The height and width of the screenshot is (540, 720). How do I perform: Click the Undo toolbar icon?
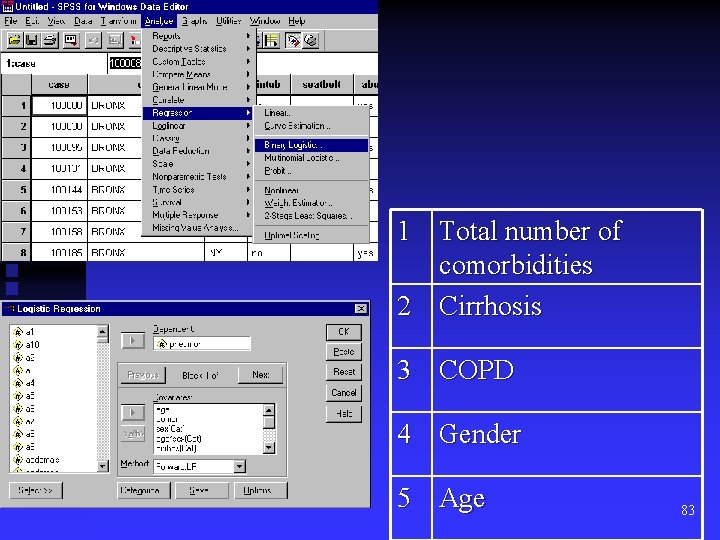click(x=93, y=40)
